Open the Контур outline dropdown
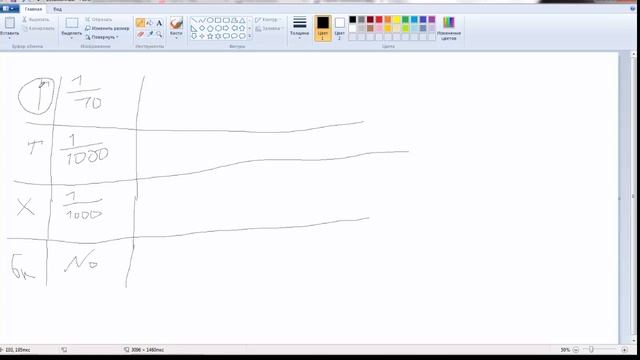The width and height of the screenshot is (640, 360). coord(269,20)
